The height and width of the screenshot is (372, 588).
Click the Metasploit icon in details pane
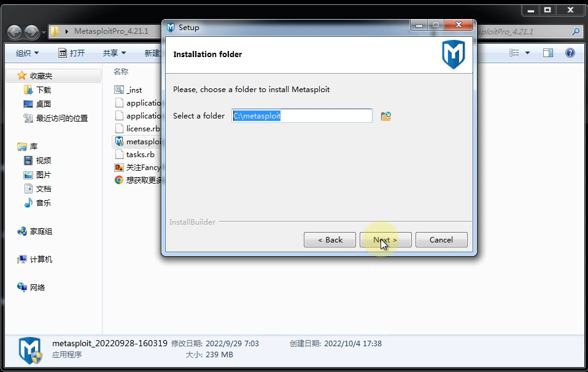click(30, 351)
